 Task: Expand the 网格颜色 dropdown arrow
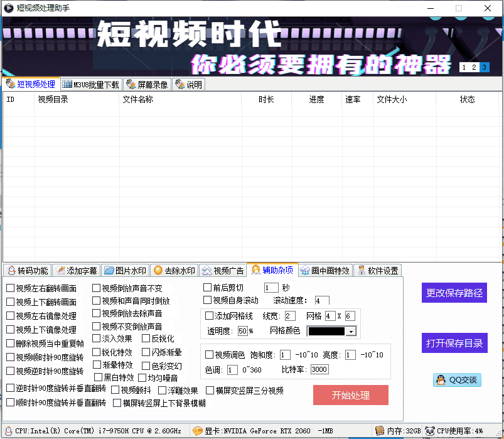(351, 331)
